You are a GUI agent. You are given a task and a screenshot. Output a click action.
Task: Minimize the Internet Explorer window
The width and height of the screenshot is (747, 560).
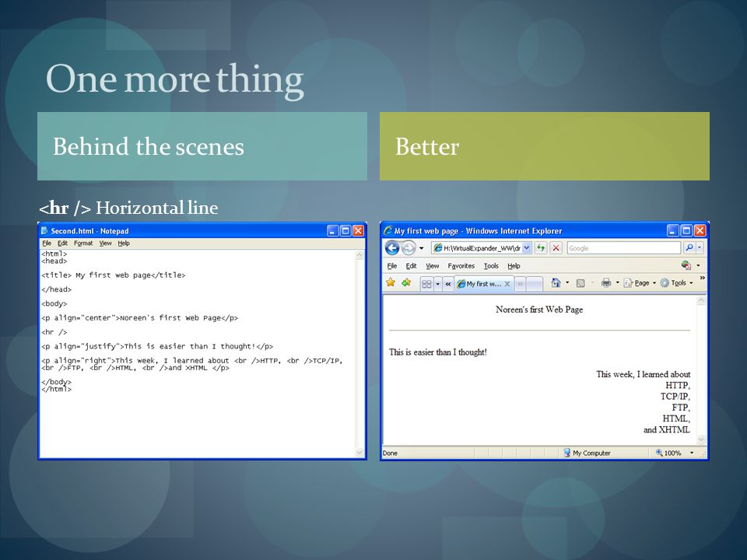pos(672,231)
